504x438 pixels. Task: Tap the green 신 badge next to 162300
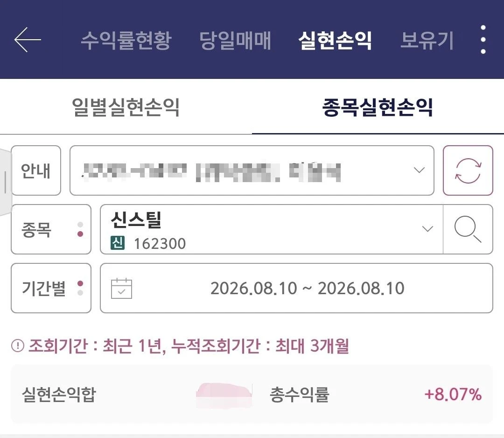117,243
